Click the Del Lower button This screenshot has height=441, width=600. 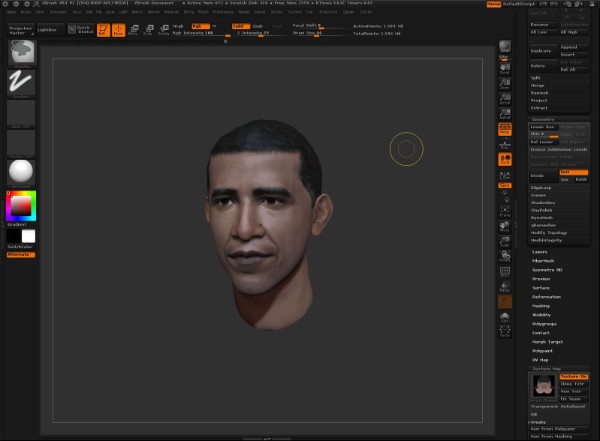(544, 142)
